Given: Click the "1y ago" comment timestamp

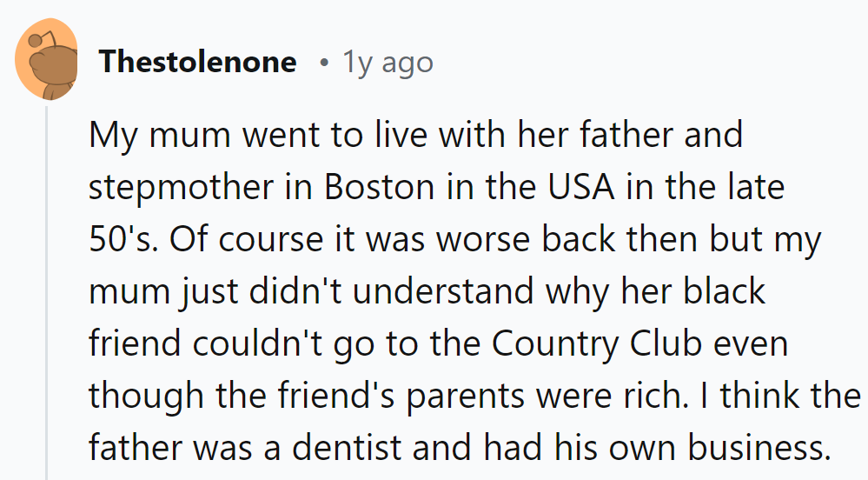Looking at the screenshot, I should pos(388,63).
